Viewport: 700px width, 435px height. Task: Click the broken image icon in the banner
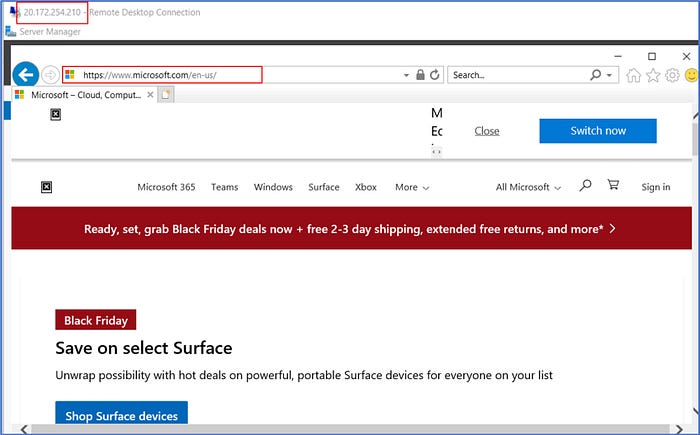point(55,114)
